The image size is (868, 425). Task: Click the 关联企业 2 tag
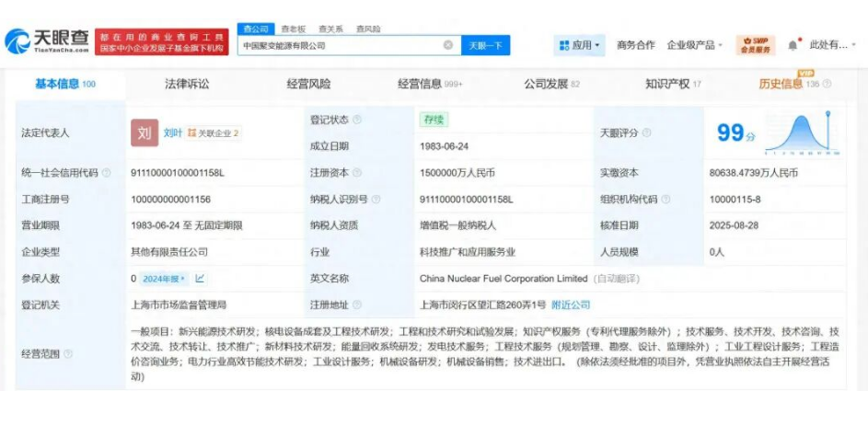214,133
